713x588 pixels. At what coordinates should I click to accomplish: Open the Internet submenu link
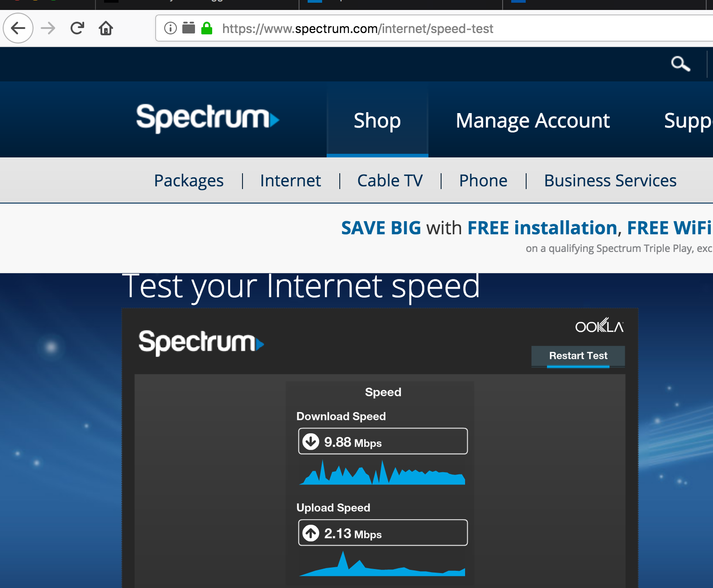pyautogui.click(x=290, y=181)
